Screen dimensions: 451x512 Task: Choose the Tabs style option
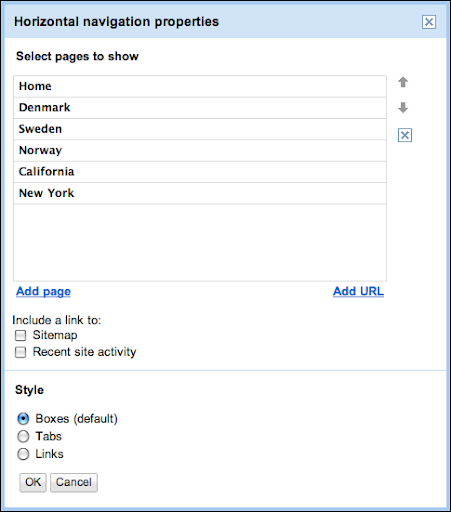pos(23,436)
